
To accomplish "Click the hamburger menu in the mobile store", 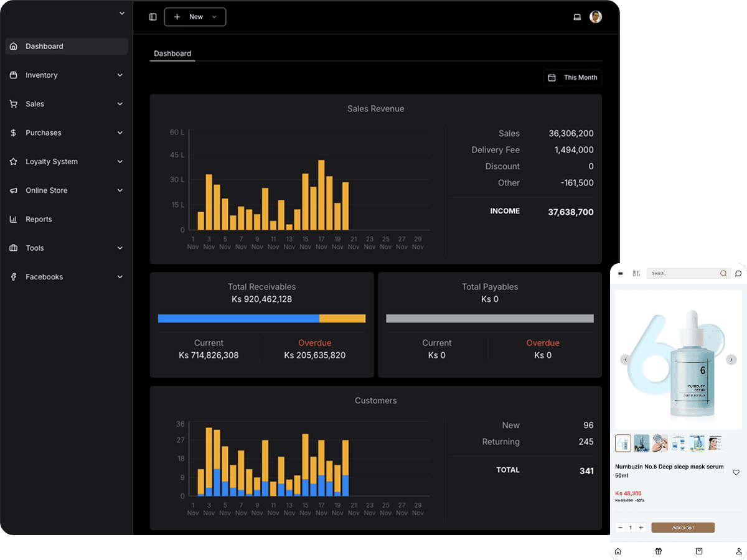I will [621, 273].
